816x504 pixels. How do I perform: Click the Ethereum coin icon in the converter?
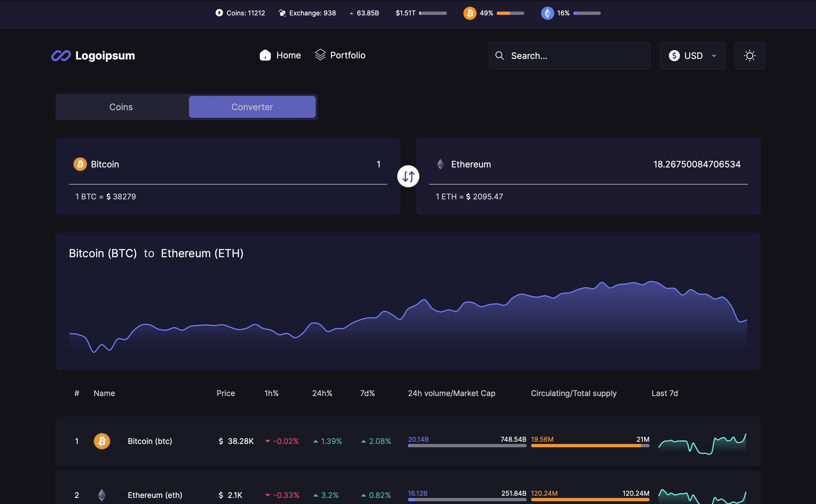[440, 164]
